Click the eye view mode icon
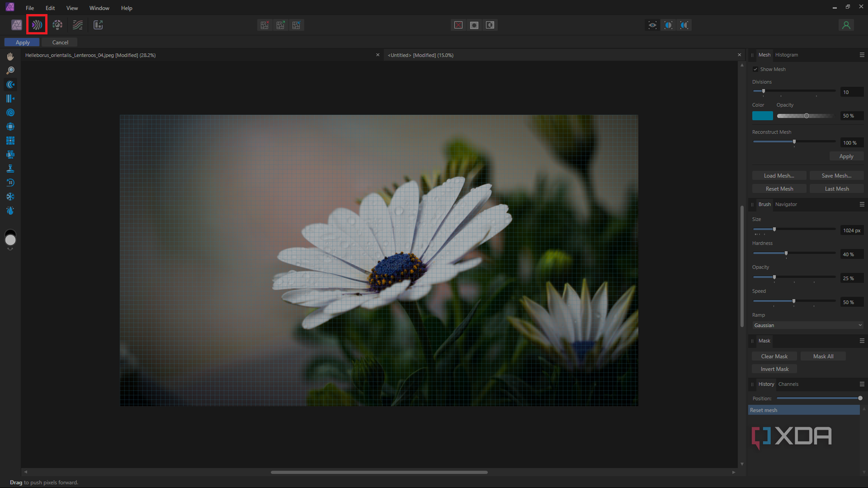 [x=652, y=25]
